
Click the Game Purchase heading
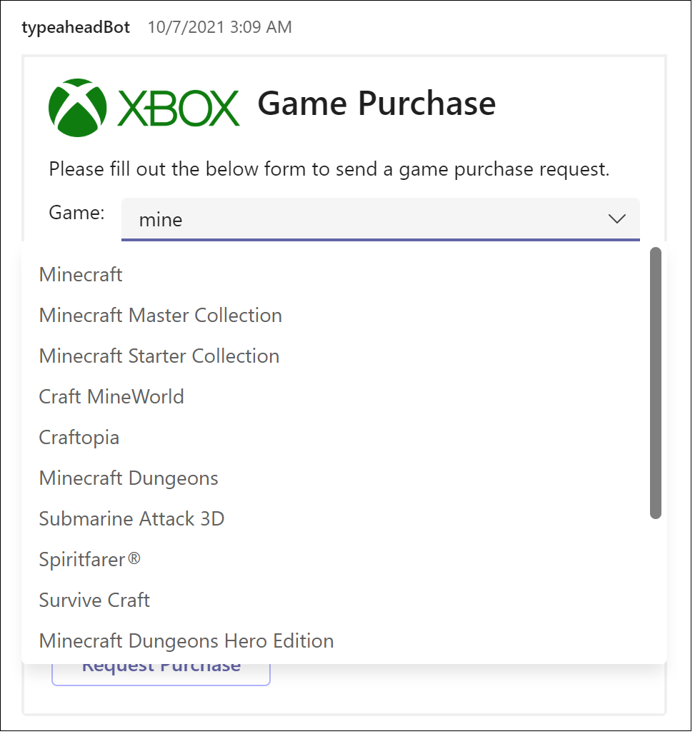click(376, 104)
